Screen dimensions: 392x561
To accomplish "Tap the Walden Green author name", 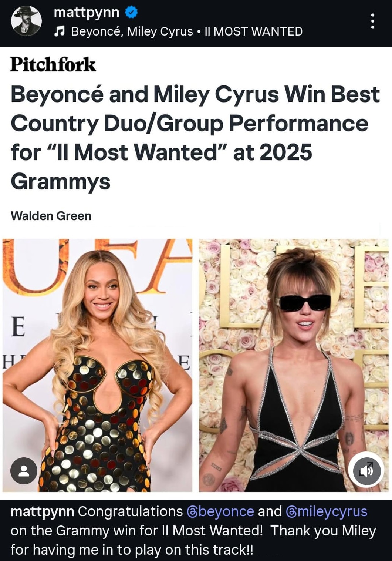I will click(51, 216).
